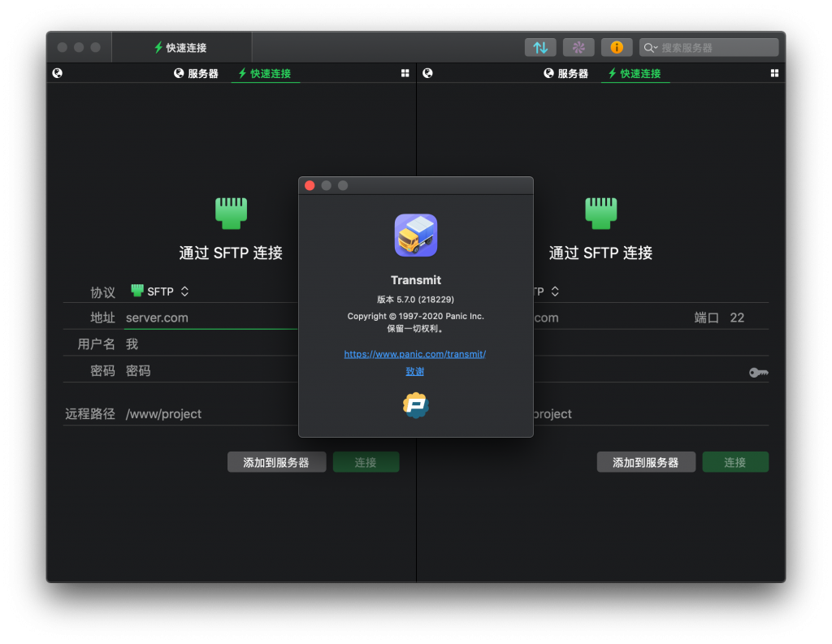This screenshot has height=644, width=832.
Task: Click the left pane 远程路径 label
Action: click(x=90, y=414)
